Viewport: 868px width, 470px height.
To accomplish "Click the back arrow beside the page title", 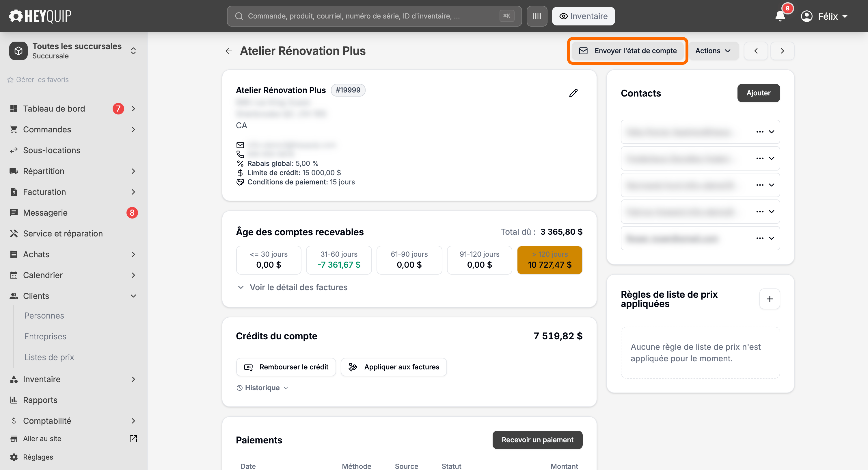I will (x=229, y=51).
